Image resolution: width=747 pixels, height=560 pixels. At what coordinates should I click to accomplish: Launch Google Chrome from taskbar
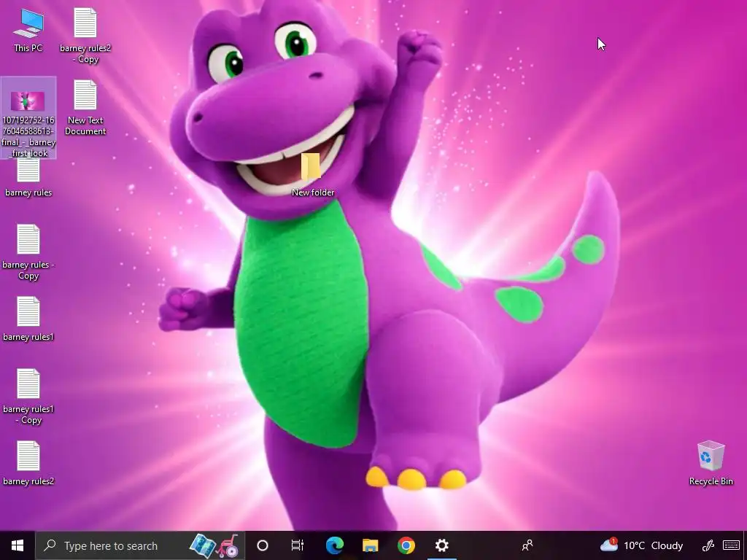pos(406,545)
